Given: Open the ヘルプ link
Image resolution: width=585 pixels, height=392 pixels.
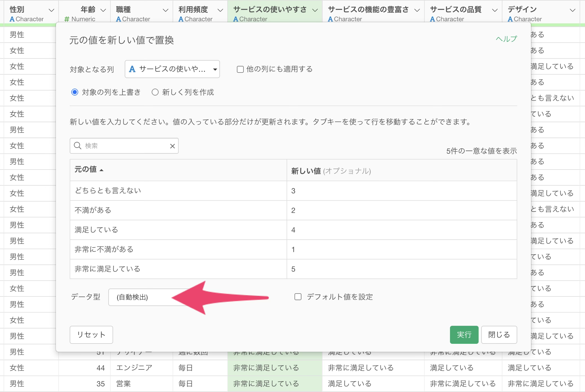Looking at the screenshot, I should click(x=506, y=39).
